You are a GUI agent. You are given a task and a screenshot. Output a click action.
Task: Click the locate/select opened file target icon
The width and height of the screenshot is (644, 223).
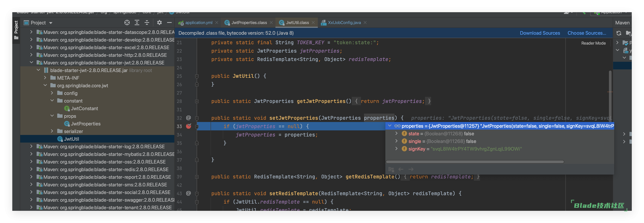(127, 23)
